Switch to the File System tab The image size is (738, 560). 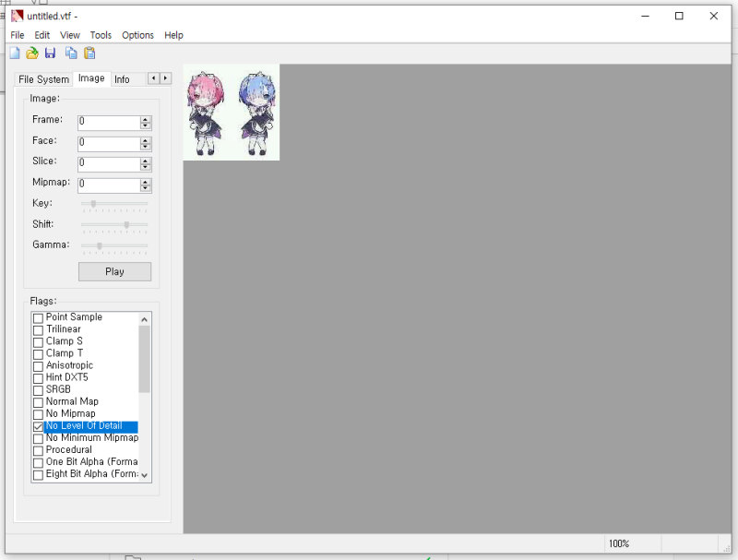click(x=43, y=79)
